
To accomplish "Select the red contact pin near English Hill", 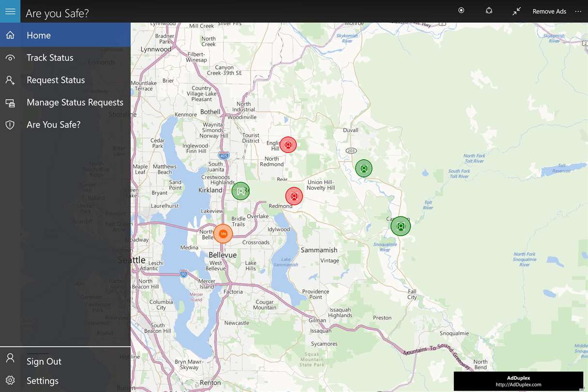I will pos(288,144).
